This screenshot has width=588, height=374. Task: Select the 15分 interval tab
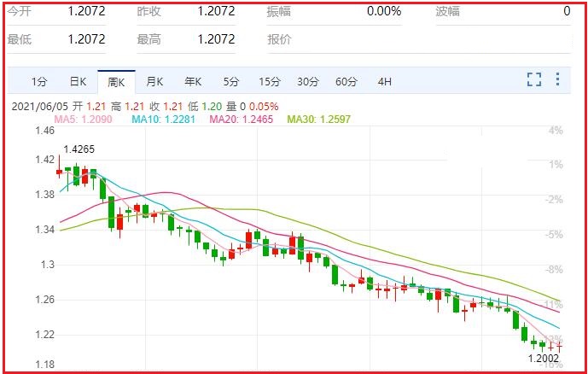point(269,82)
